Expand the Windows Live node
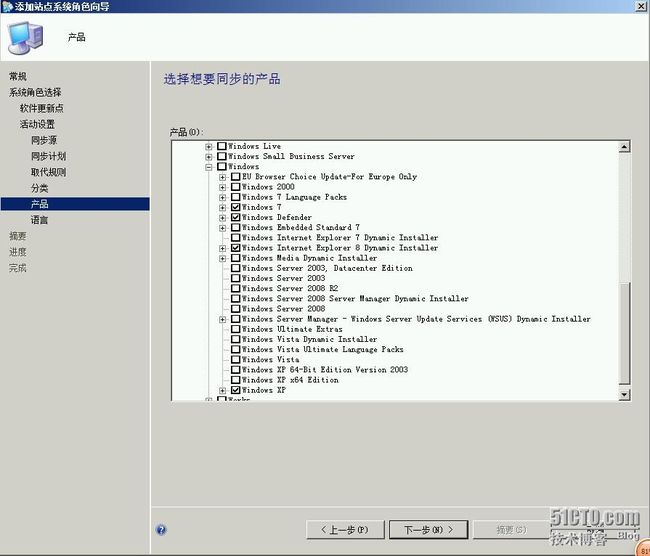Screen dimensions: 650x556 pos(209,146)
